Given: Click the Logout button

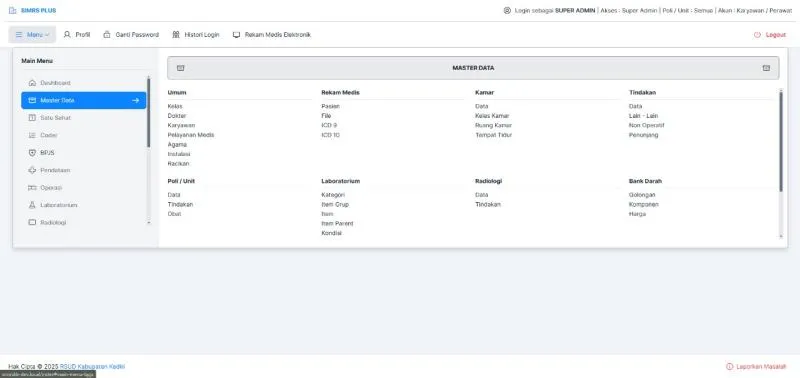Looking at the screenshot, I should pos(769,35).
